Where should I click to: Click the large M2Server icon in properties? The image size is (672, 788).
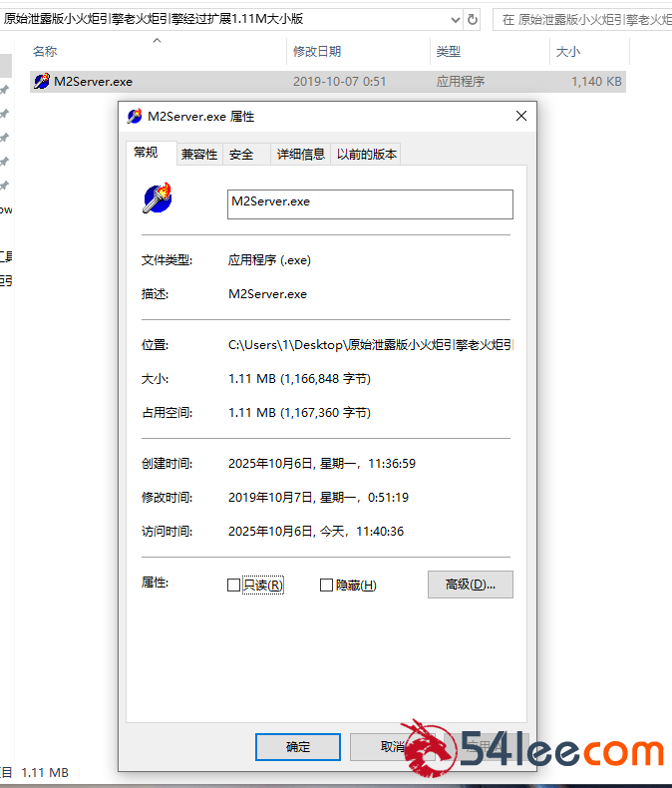pos(157,198)
